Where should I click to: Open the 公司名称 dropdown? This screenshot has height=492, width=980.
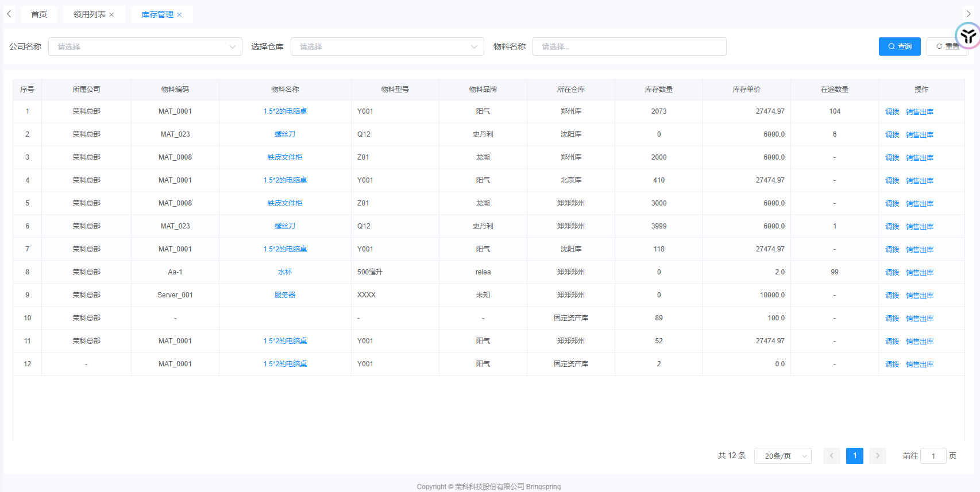[145, 47]
